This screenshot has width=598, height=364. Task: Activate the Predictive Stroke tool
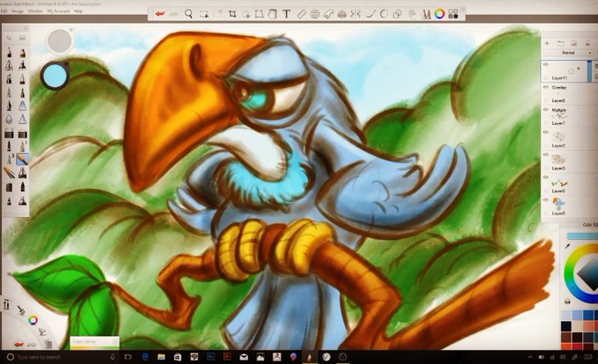(x=383, y=14)
